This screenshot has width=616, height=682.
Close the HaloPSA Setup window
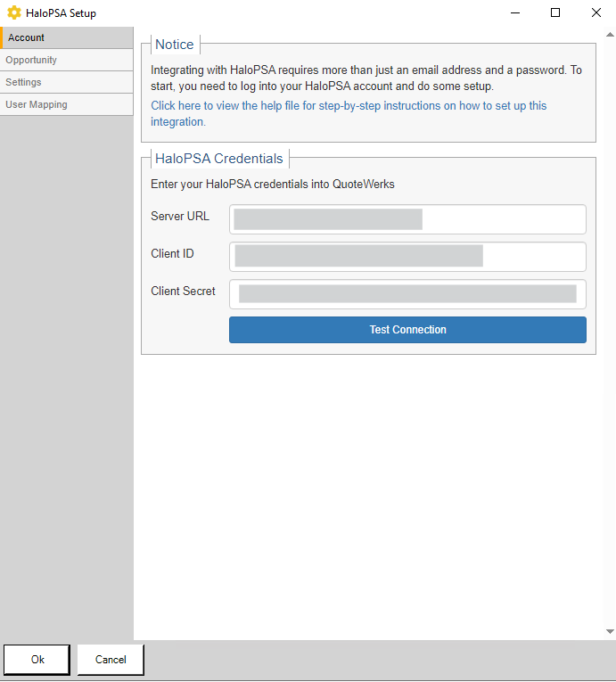pos(596,12)
